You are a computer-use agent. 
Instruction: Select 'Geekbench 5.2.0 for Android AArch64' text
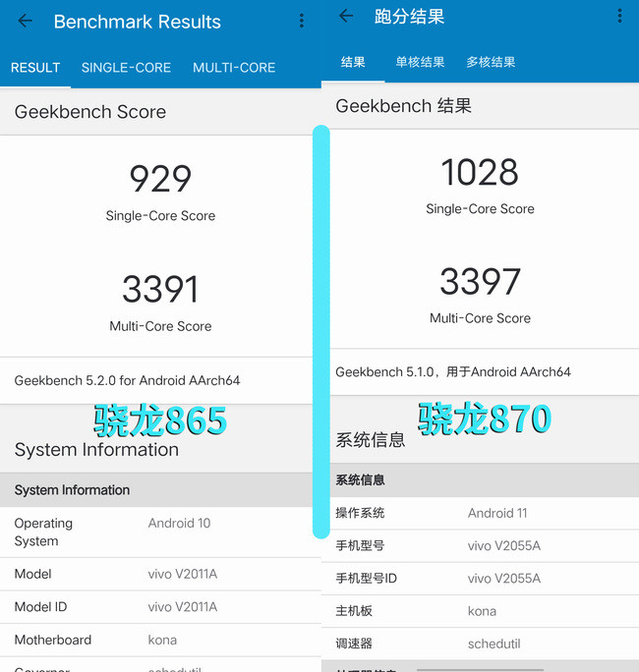pyautogui.click(x=128, y=380)
